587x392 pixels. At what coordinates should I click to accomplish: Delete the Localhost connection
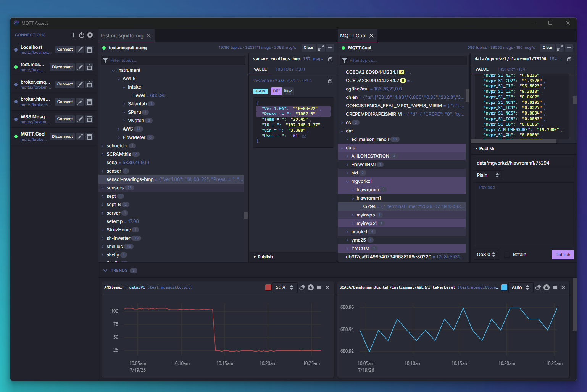pyautogui.click(x=89, y=50)
